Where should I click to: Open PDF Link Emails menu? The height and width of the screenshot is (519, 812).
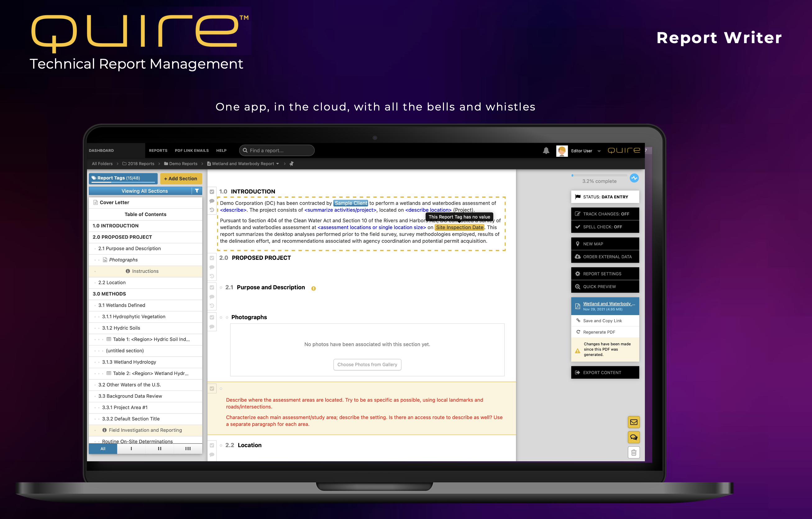[192, 151]
